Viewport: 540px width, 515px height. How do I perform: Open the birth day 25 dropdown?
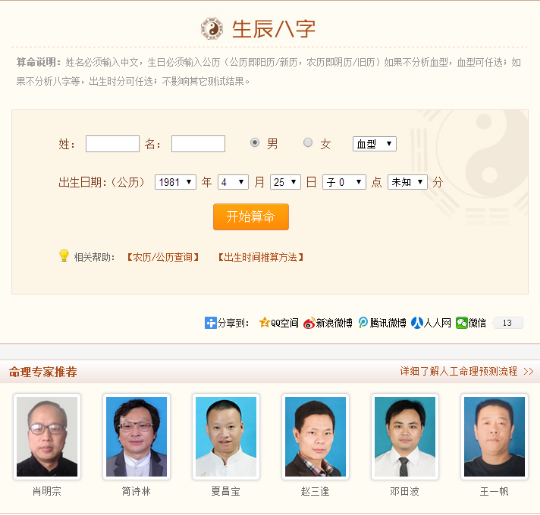point(285,182)
